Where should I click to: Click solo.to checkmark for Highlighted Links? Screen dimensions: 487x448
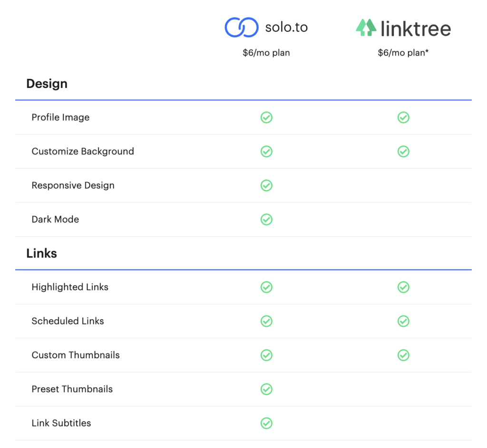(266, 287)
